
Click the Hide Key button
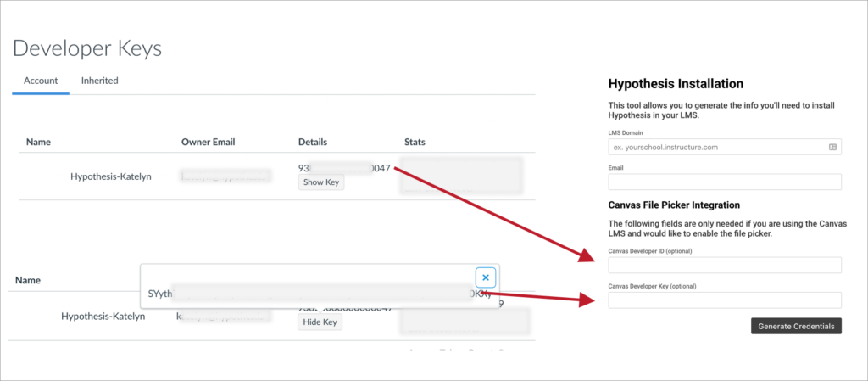pos(320,322)
